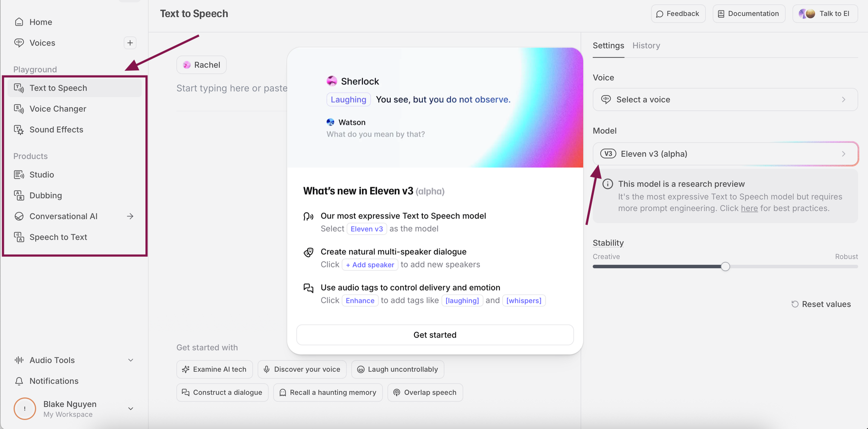The width and height of the screenshot is (868, 429).
Task: Click the Studio sidebar icon
Action: coord(19,175)
